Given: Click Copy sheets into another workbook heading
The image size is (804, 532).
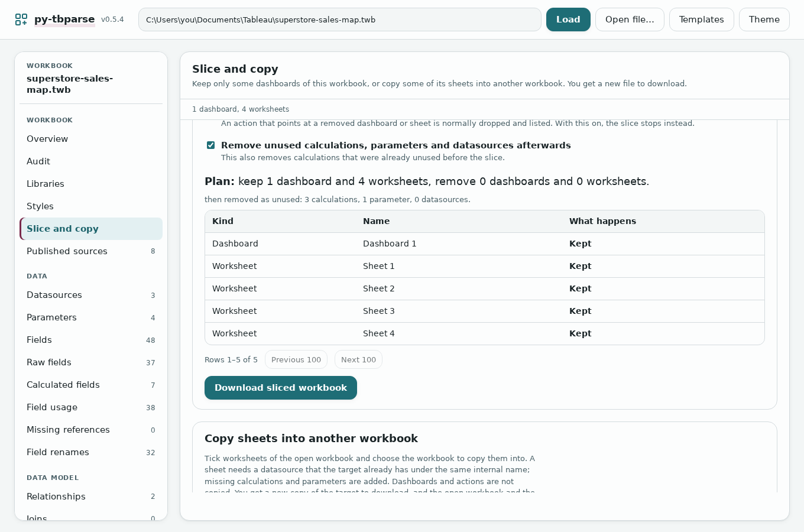Looking at the screenshot, I should click(311, 439).
